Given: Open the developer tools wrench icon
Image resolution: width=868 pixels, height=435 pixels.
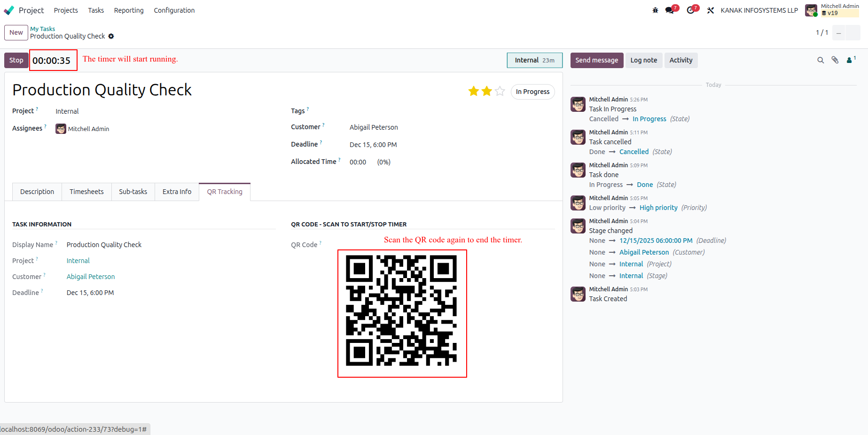Looking at the screenshot, I should 711,10.
